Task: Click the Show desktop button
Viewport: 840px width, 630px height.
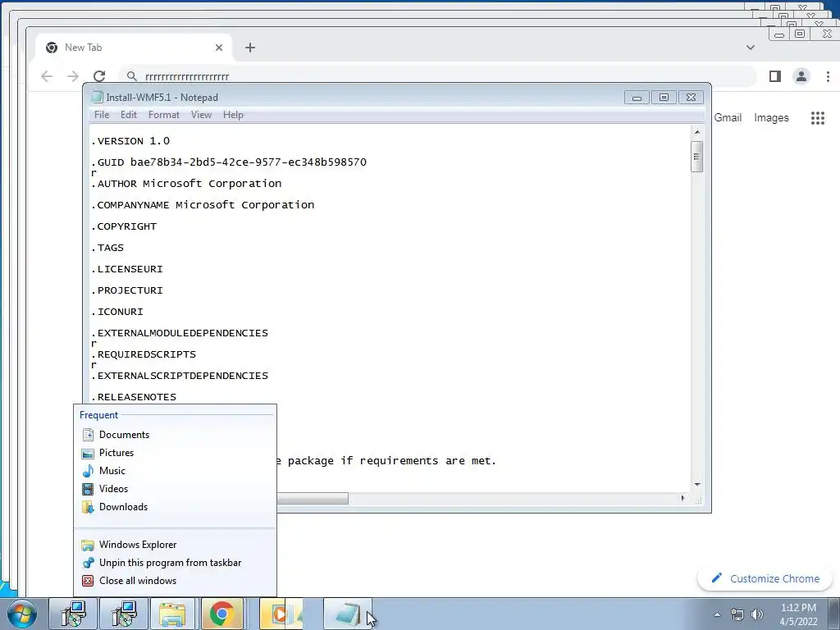Action: [x=833, y=614]
